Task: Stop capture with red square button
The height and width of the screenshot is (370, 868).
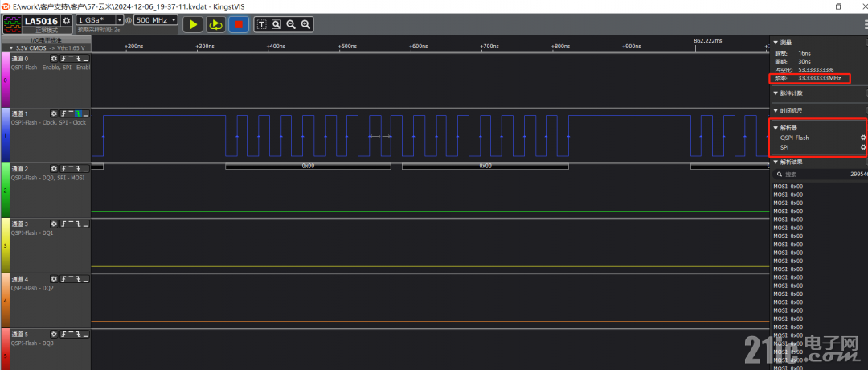Action: click(239, 24)
